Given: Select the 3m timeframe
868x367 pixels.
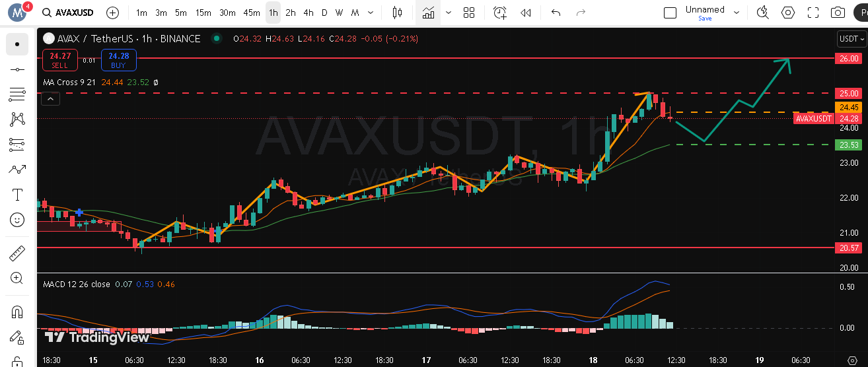Looking at the screenshot, I should click(161, 13).
